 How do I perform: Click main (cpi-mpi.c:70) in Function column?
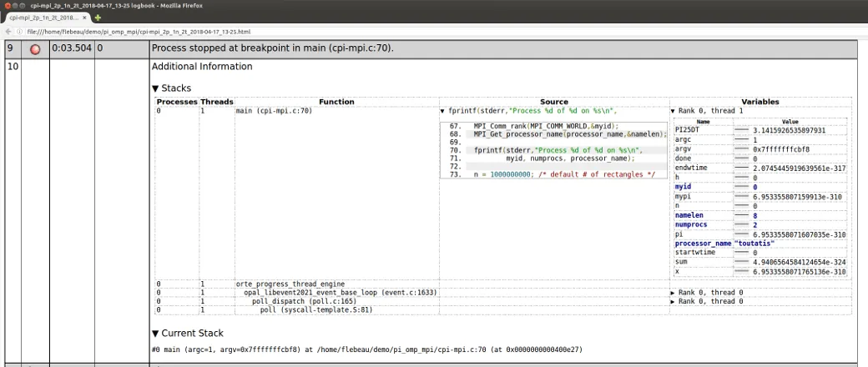274,110
